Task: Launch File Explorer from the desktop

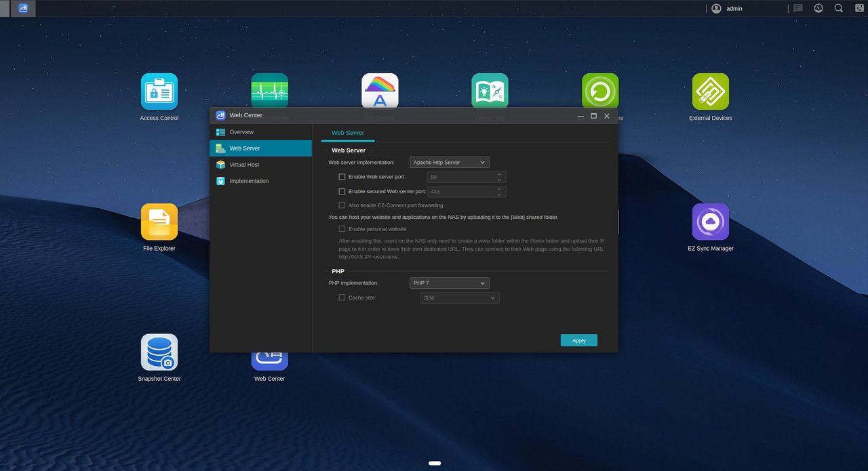Action: point(159,222)
